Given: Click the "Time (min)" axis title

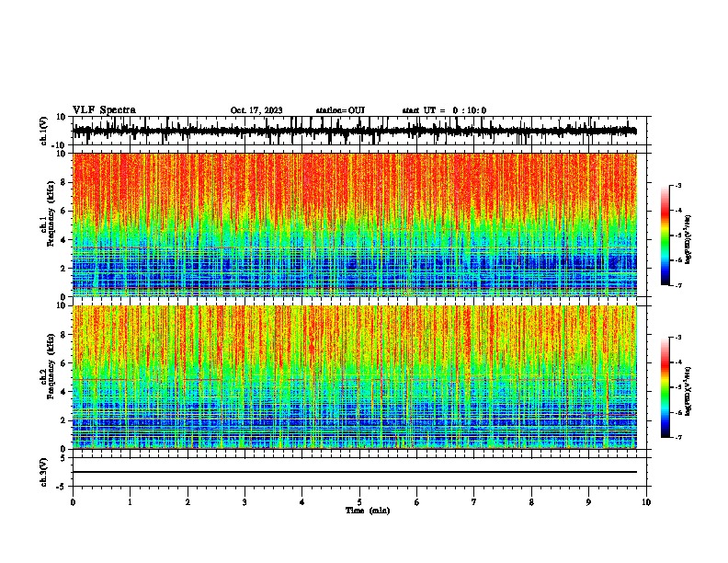Looking at the screenshot, I should tap(368, 511).
